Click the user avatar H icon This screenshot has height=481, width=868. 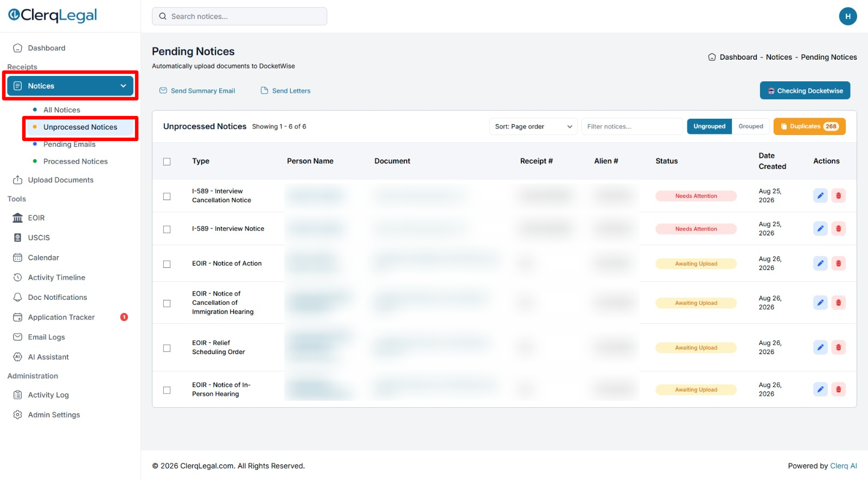(x=848, y=16)
